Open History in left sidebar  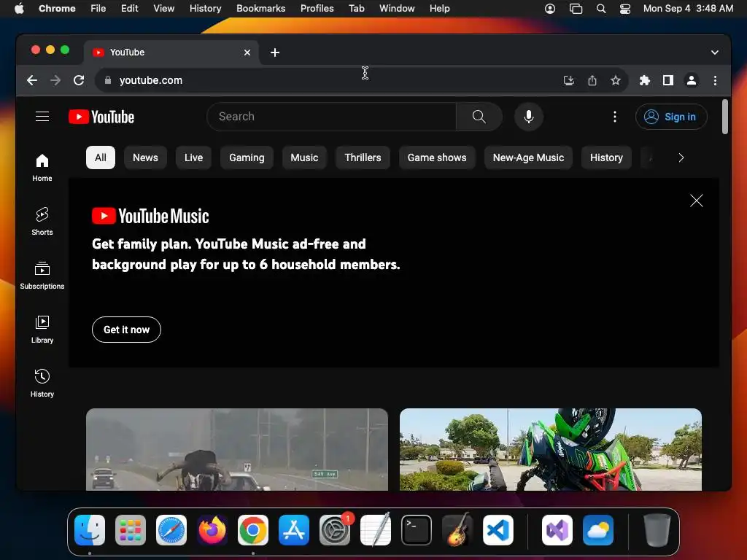coord(42,384)
